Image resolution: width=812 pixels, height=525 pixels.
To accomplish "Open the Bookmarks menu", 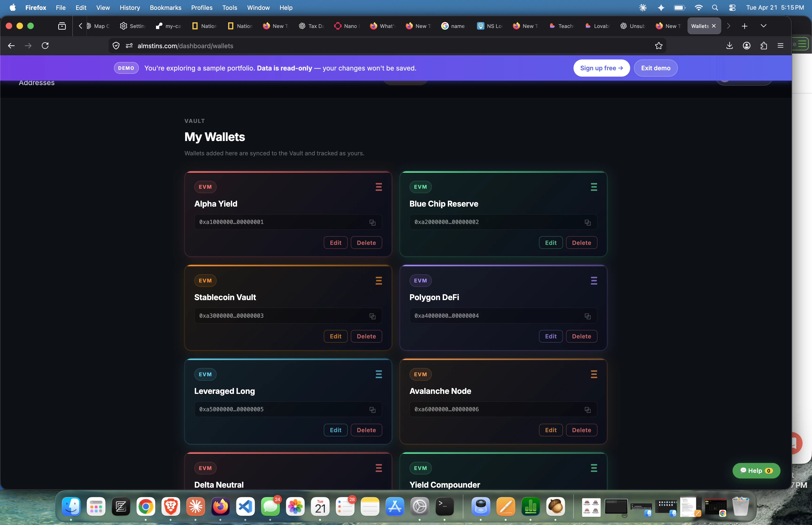I will pos(165,8).
